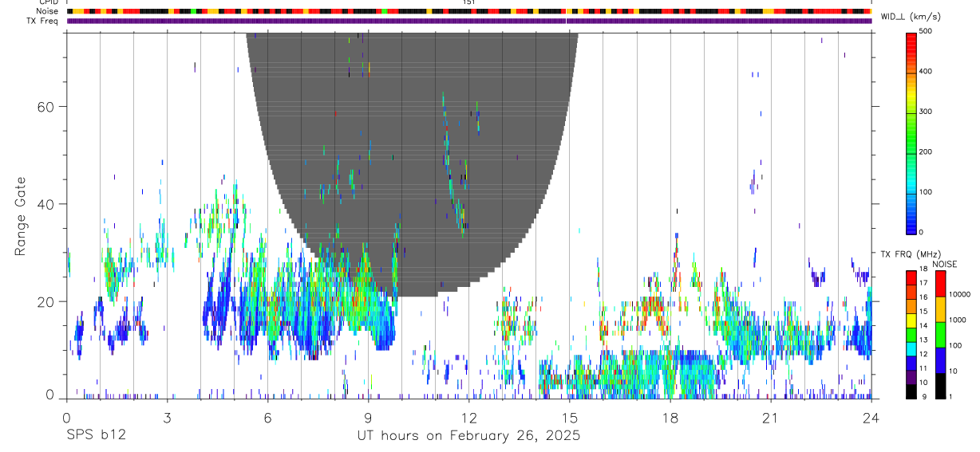Click the TX FRQ (MHz) color scale

pyautogui.click(x=911, y=335)
